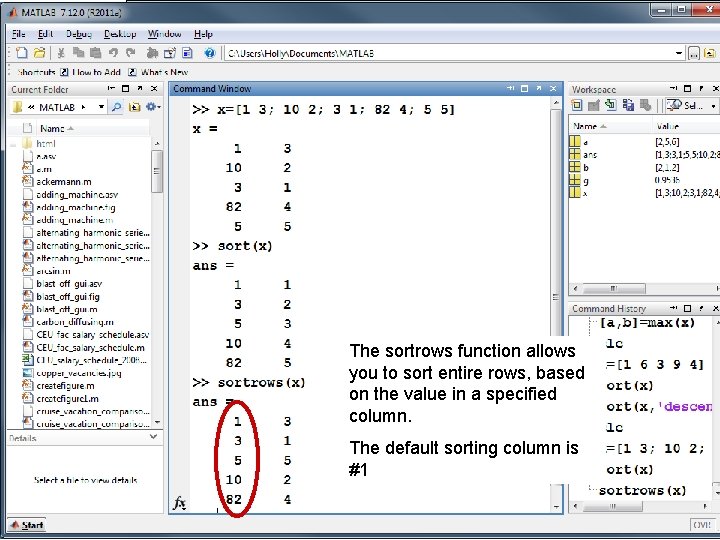Click the Redo toolbar arrow
The height and width of the screenshot is (540, 720).
(131, 53)
